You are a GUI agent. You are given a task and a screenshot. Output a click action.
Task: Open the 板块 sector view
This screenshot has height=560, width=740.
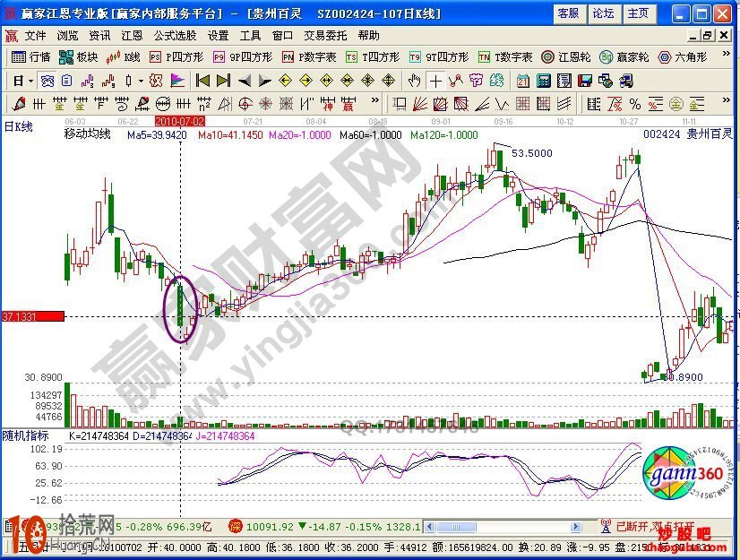point(78,57)
